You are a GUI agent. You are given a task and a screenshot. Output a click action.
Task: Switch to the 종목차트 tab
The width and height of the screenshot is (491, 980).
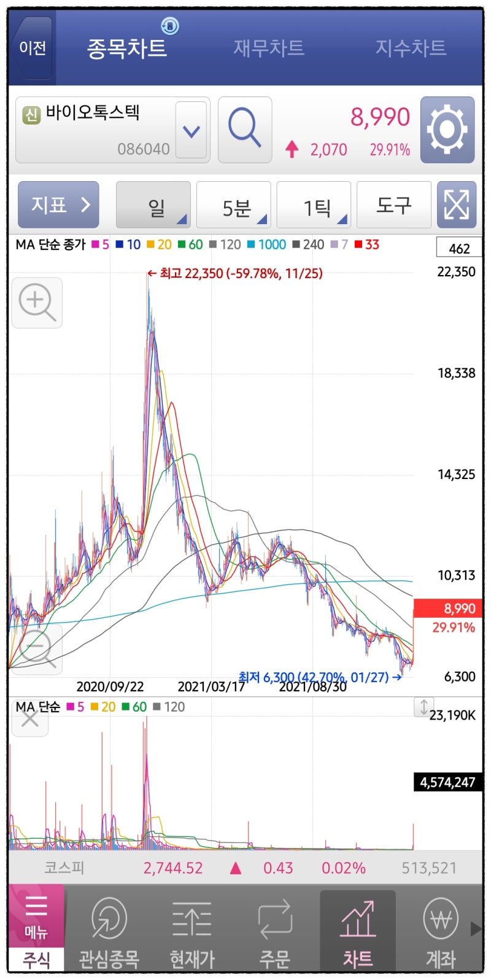(x=127, y=48)
